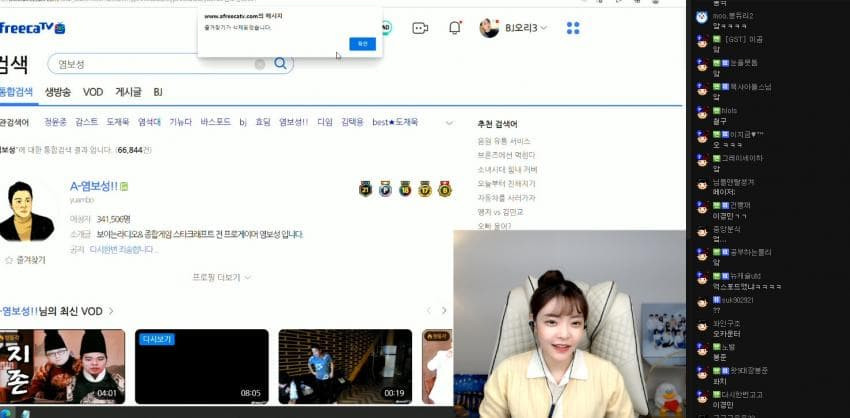
Task: Open recommended search 오늘부터 친해지기
Action: pos(506,184)
